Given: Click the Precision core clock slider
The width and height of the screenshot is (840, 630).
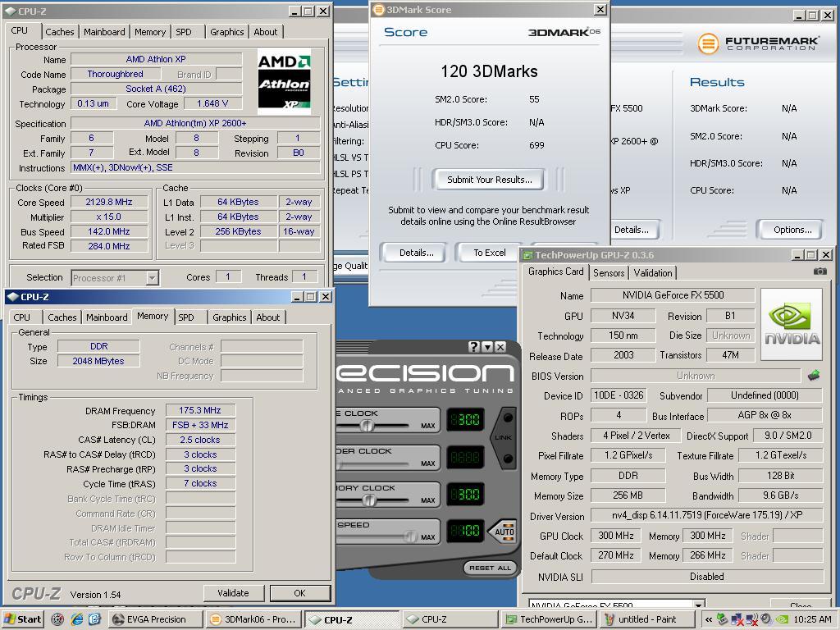Looking at the screenshot, I should pyautogui.click(x=367, y=426).
